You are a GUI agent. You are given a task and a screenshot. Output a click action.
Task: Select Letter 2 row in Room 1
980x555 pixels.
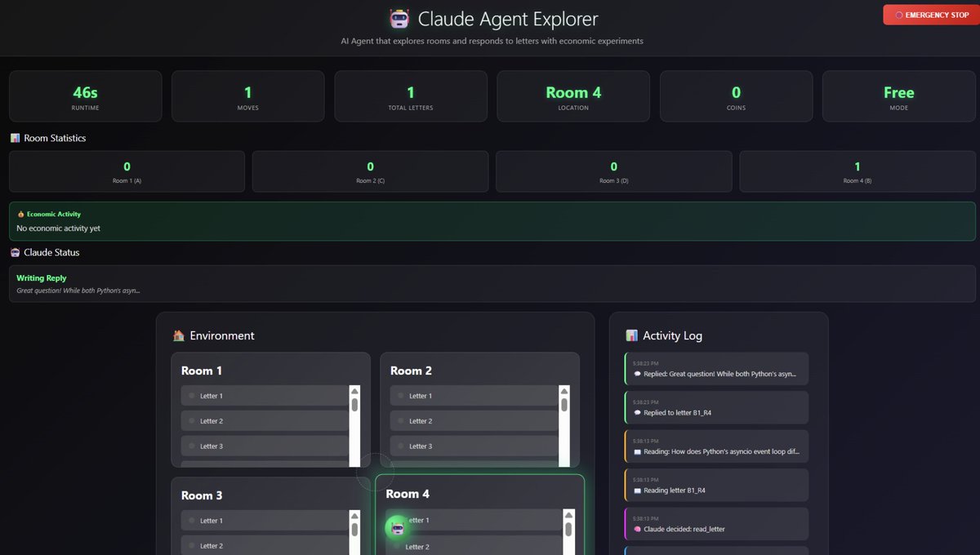(265, 421)
